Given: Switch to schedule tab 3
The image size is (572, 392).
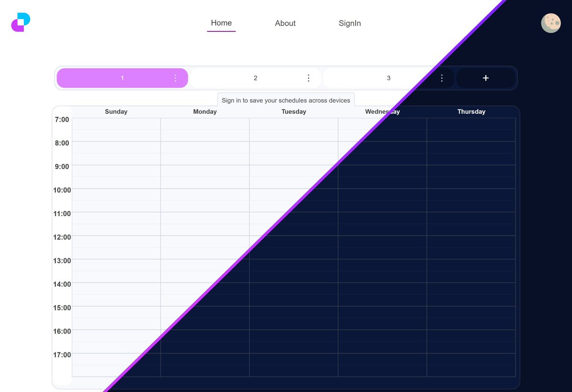Looking at the screenshot, I should click(388, 78).
